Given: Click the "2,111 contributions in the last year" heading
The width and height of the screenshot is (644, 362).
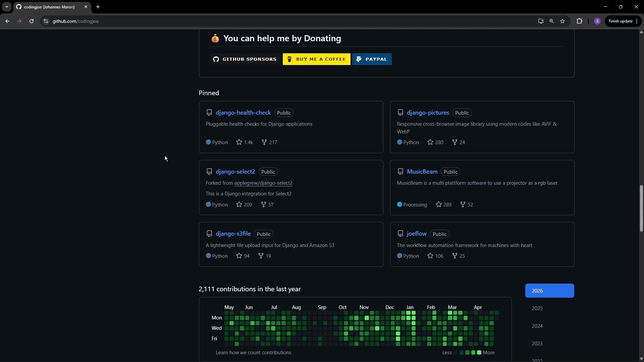Looking at the screenshot, I should pyautogui.click(x=250, y=289).
